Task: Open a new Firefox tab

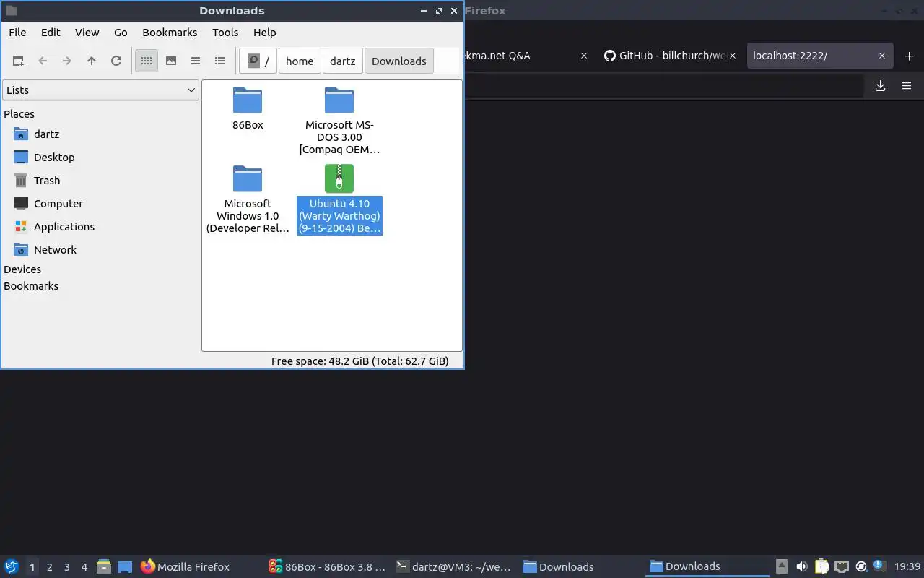Action: click(909, 56)
